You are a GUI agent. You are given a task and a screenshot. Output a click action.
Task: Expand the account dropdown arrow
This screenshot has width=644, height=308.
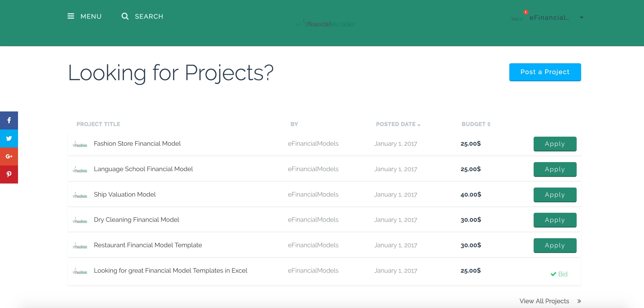582,18
